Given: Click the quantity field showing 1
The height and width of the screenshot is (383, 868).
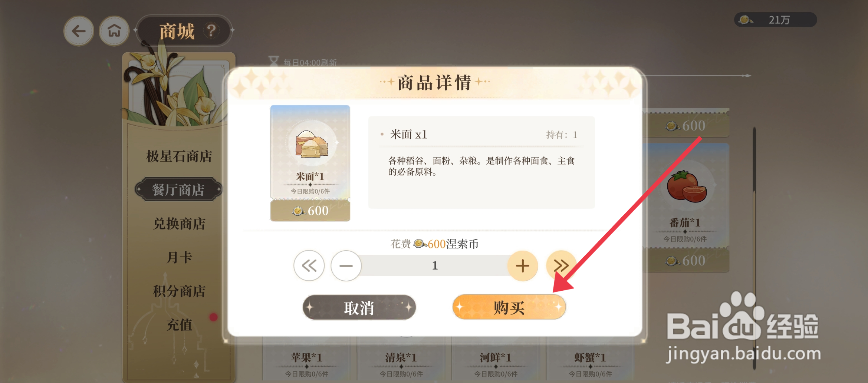Looking at the screenshot, I should point(435,265).
